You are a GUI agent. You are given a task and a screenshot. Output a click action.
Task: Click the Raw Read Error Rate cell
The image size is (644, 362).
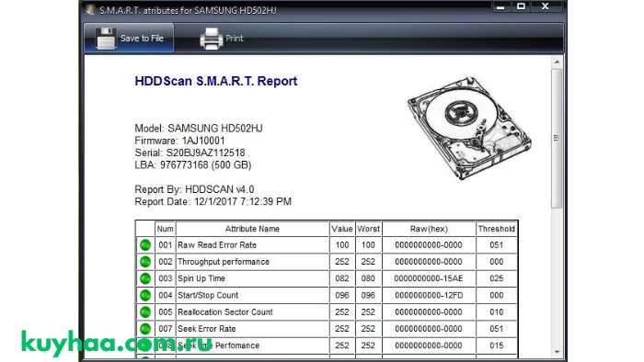(x=252, y=245)
